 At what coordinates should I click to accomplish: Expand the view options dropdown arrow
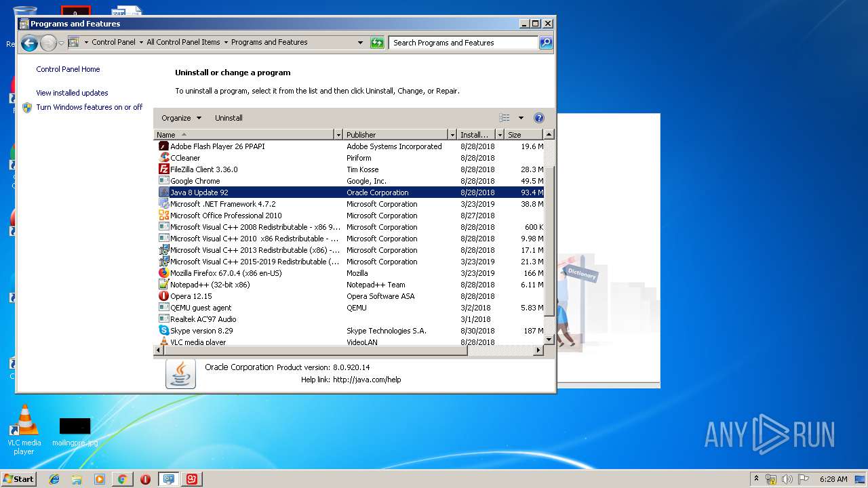[521, 118]
